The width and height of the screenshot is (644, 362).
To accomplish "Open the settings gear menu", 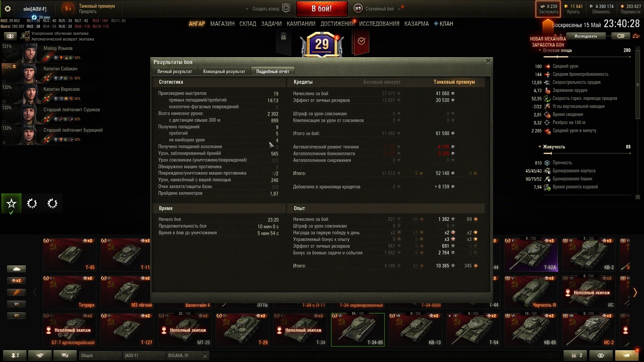I will click(x=7, y=9).
